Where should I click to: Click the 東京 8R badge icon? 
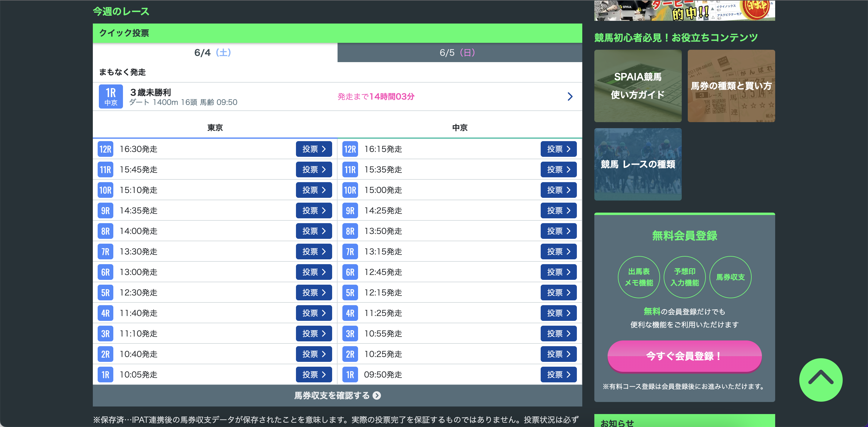tap(105, 231)
